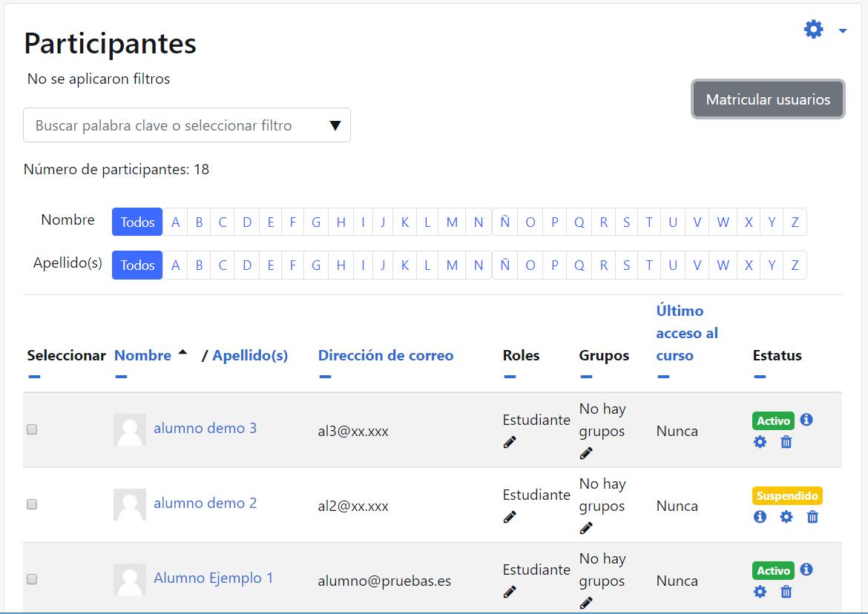The width and height of the screenshot is (868, 614).
Task: Hide the Grupos column with dash
Action: pos(586,377)
